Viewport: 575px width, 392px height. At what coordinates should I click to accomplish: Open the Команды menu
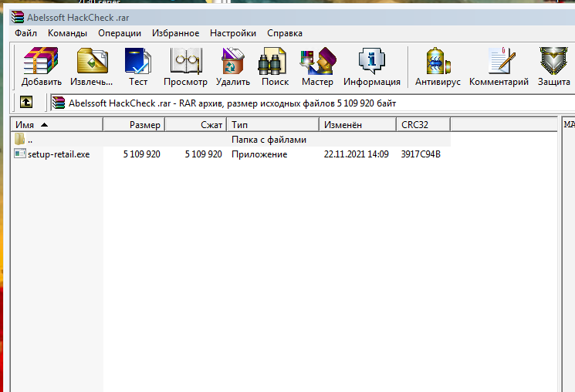point(67,33)
